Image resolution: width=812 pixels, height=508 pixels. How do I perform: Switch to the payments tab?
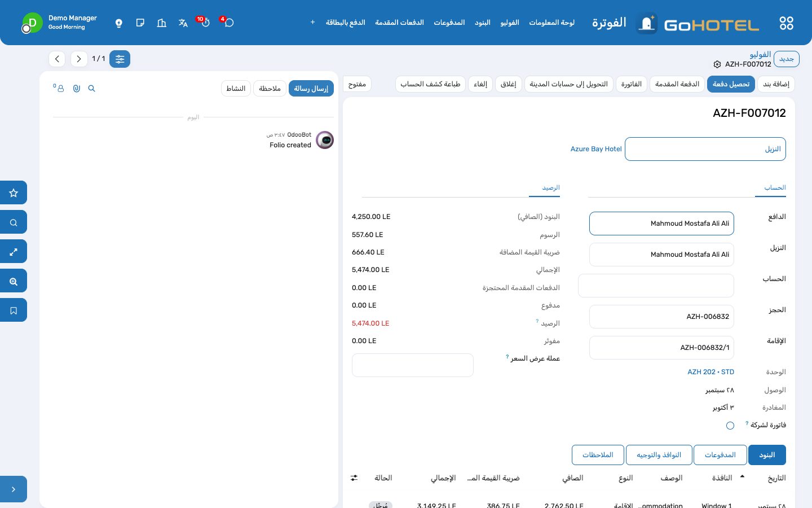coord(720,455)
